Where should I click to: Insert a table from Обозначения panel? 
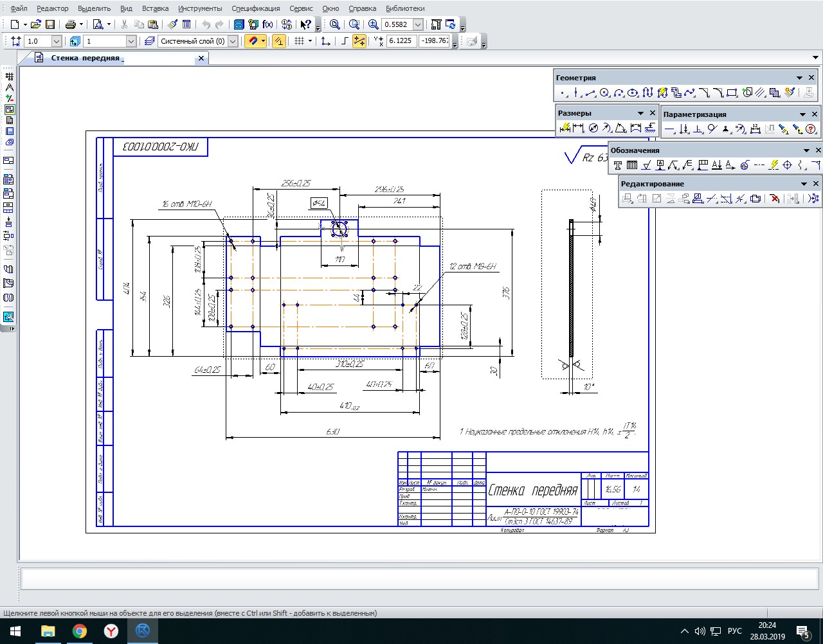632,165
